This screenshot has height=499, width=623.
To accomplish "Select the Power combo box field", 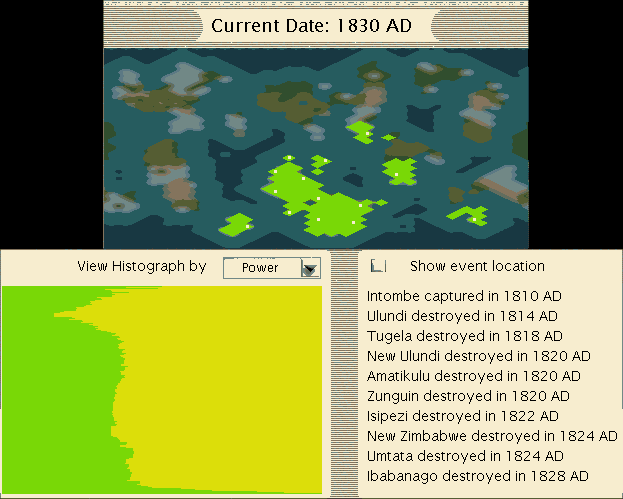I will [x=272, y=268].
